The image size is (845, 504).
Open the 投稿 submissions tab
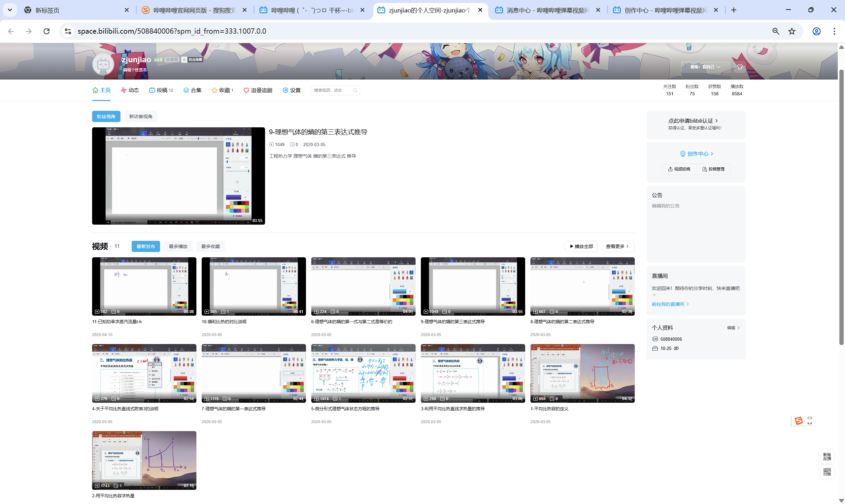(161, 90)
